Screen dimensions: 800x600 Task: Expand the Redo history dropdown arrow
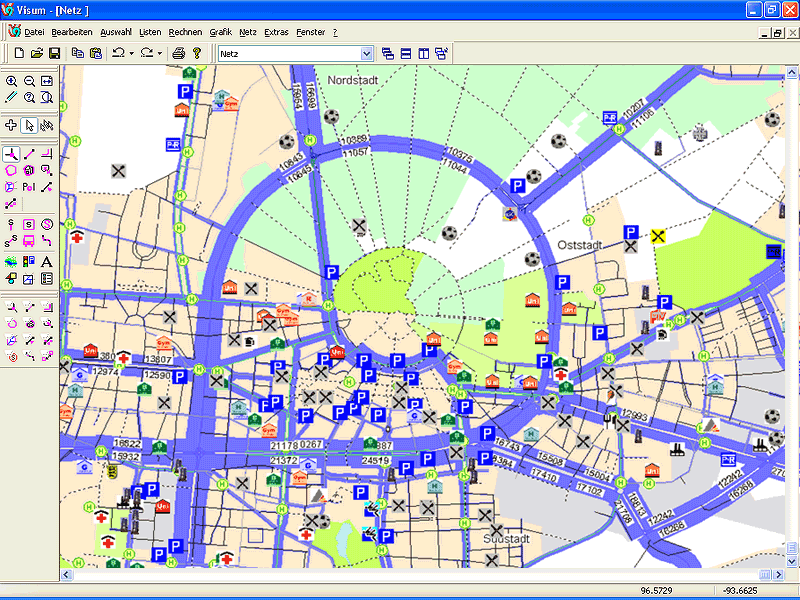click(x=160, y=53)
